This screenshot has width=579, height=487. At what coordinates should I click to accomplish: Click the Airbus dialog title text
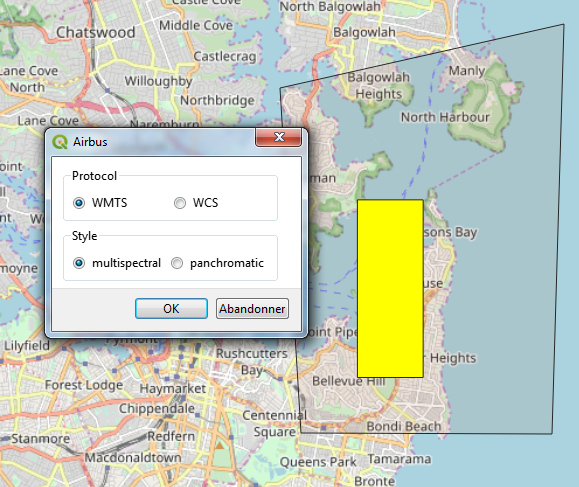click(x=90, y=142)
